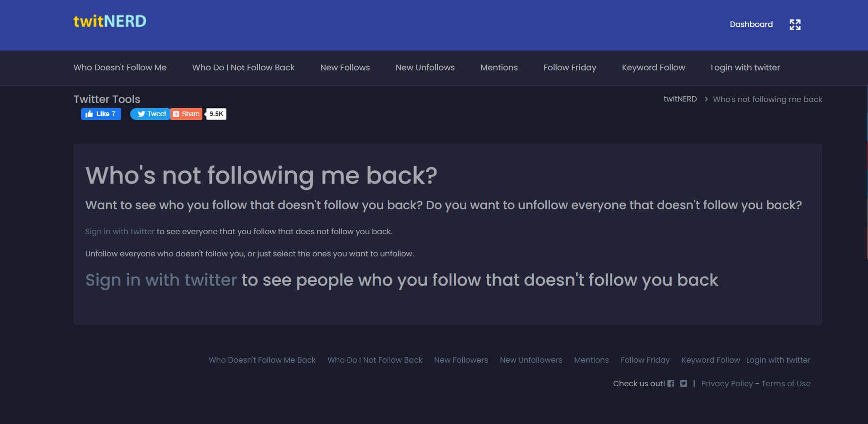
Task: Click the twitNERD logo
Action: point(109,20)
